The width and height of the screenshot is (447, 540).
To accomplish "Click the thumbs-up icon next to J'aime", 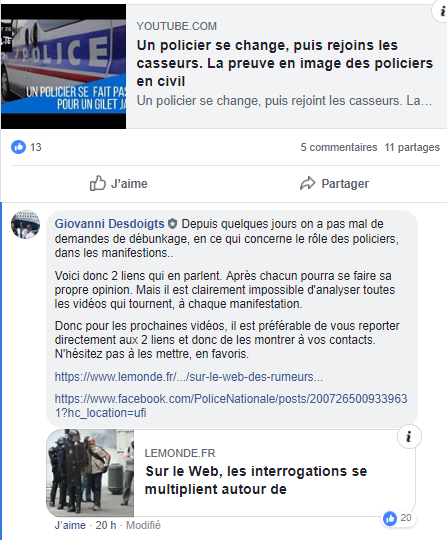I will click(x=98, y=183).
